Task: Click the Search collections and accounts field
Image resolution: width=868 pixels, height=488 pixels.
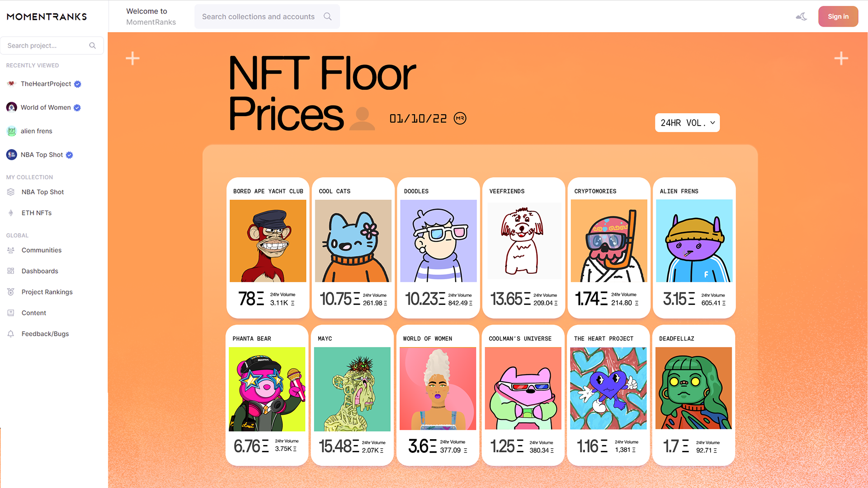Action: tap(267, 17)
